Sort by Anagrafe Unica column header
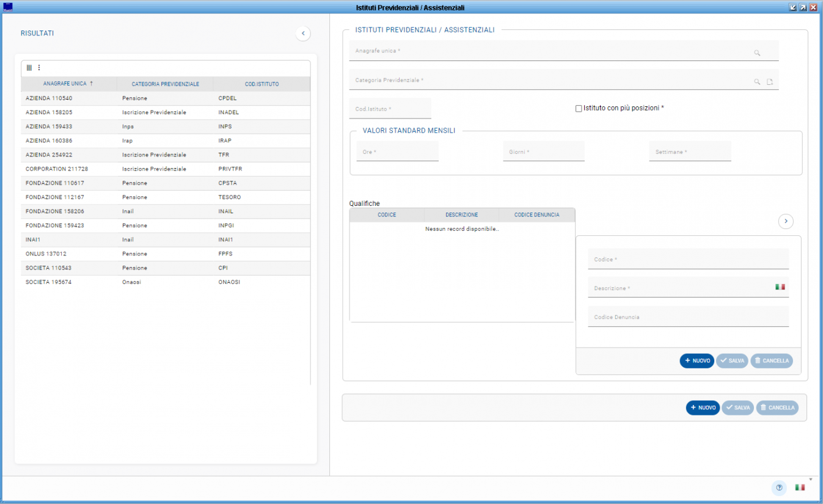 [68, 84]
